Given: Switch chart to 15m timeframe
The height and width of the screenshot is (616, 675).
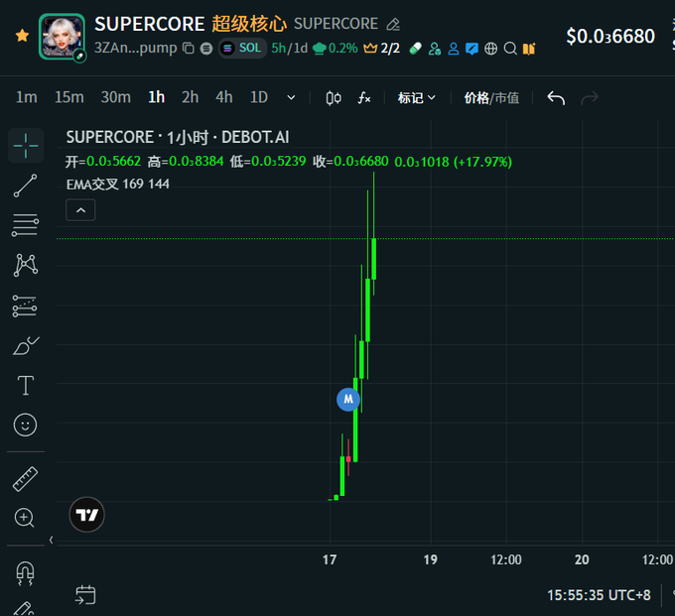Looking at the screenshot, I should click(x=69, y=97).
